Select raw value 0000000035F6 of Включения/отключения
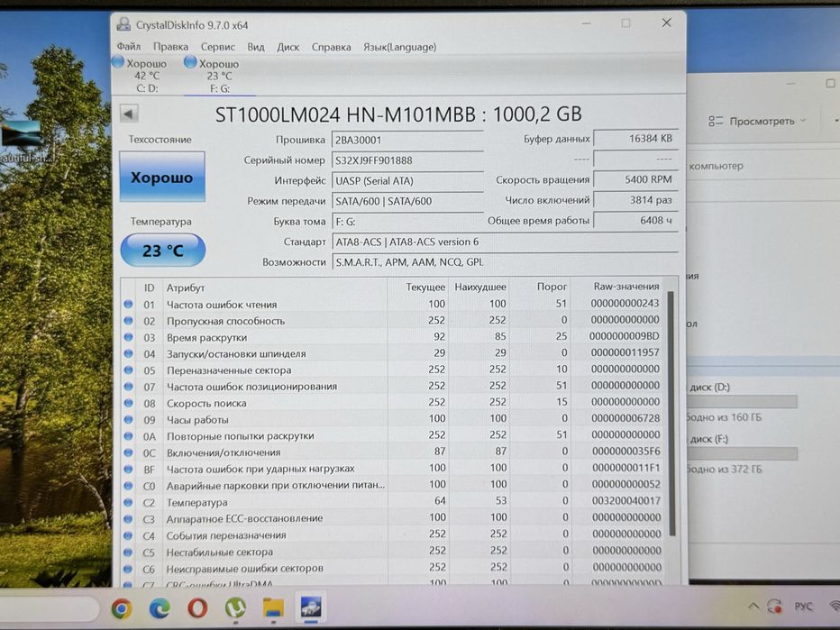Image resolution: width=840 pixels, height=630 pixels. click(x=626, y=451)
